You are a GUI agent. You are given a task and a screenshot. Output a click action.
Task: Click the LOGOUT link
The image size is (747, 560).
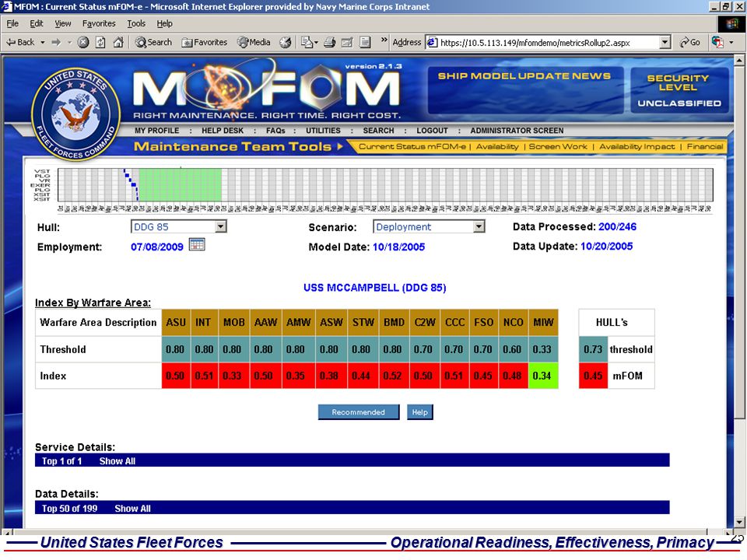(x=432, y=131)
